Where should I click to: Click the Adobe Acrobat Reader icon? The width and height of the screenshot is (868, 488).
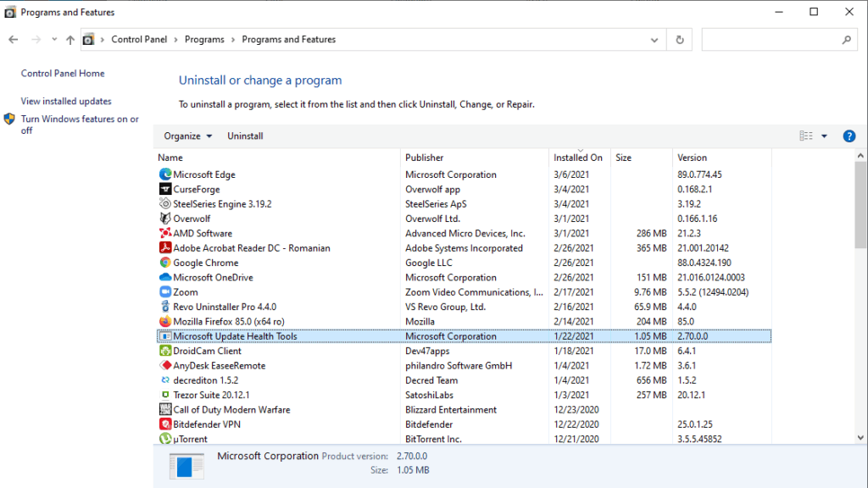tap(165, 248)
